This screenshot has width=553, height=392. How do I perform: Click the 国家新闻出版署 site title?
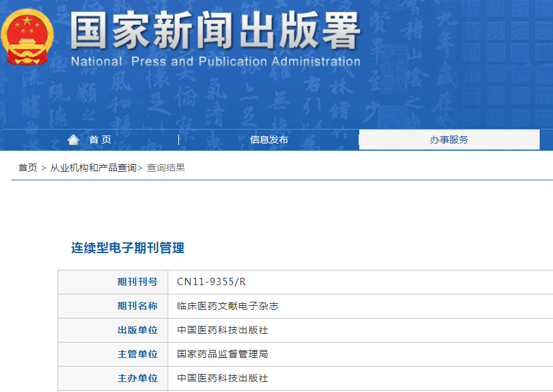point(215,30)
